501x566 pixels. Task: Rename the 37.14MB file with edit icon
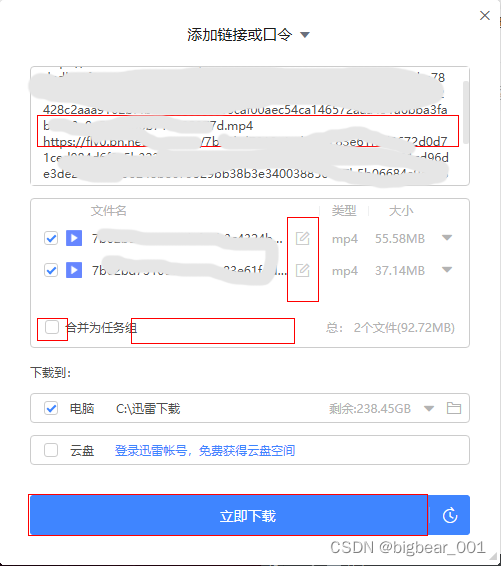[302, 270]
